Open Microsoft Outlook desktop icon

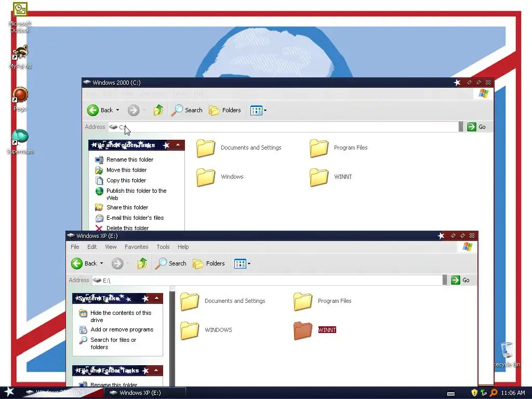pos(20,17)
